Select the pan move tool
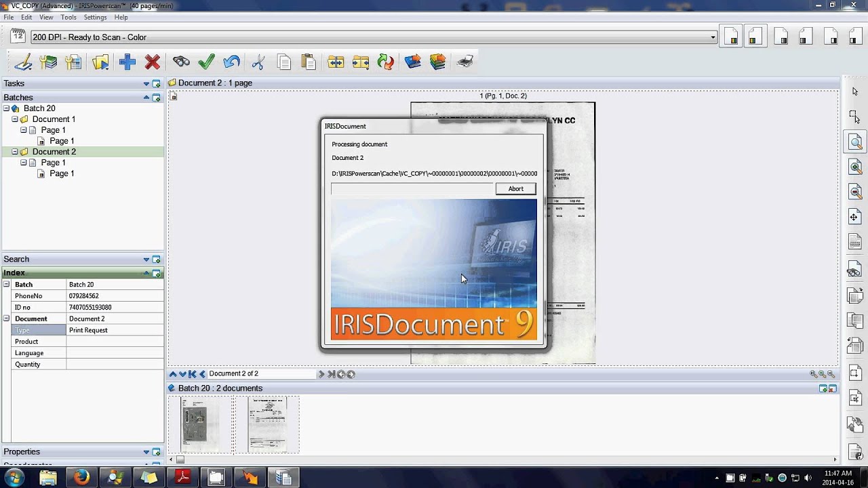 (855, 218)
